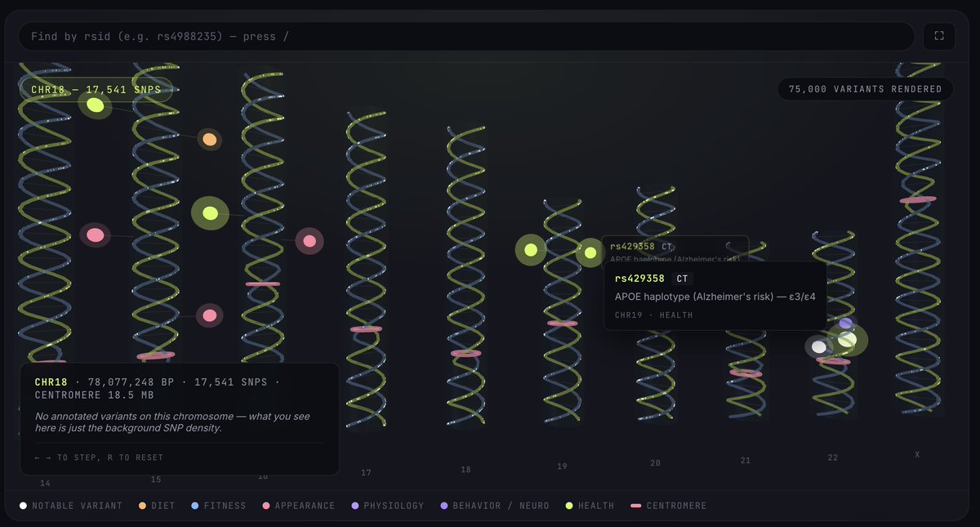Click the CHR18 — 17,541 SNPS badge
The image size is (980, 527).
[96, 89]
